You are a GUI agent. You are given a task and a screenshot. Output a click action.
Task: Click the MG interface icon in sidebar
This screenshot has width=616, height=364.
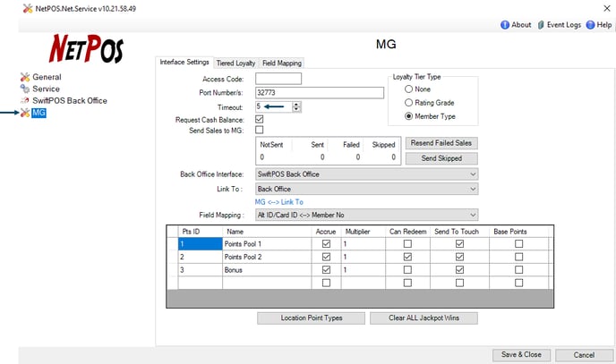[x=24, y=113]
